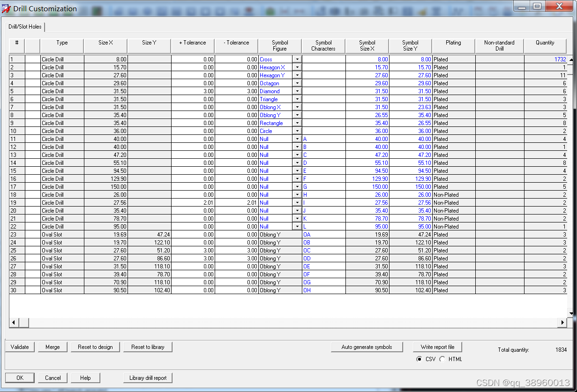Click Auto generate symbols

click(x=367, y=347)
